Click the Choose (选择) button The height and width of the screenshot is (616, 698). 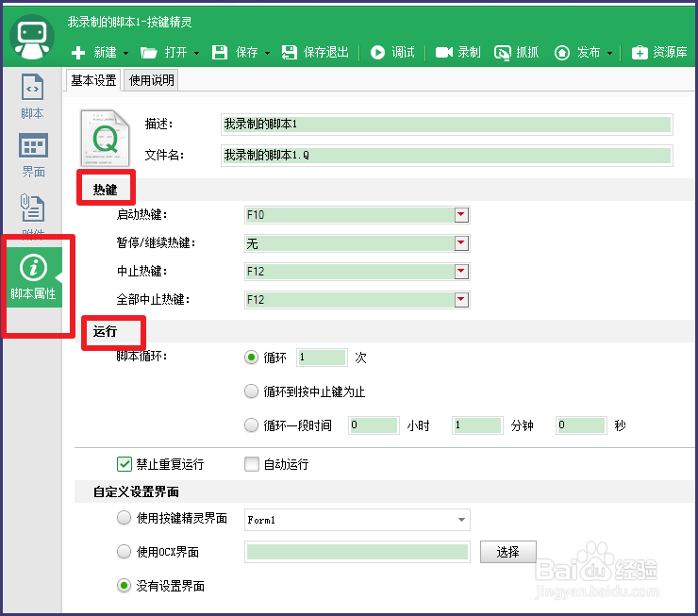click(x=507, y=552)
